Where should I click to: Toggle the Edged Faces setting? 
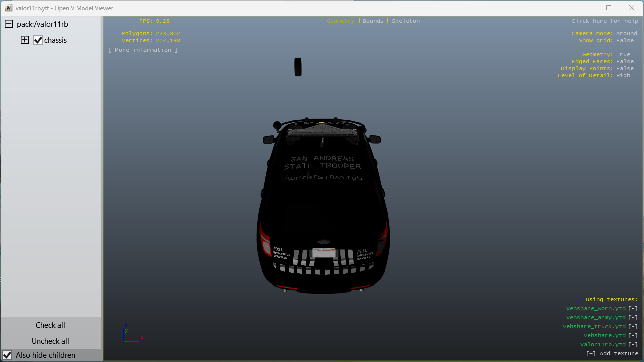pyautogui.click(x=626, y=62)
